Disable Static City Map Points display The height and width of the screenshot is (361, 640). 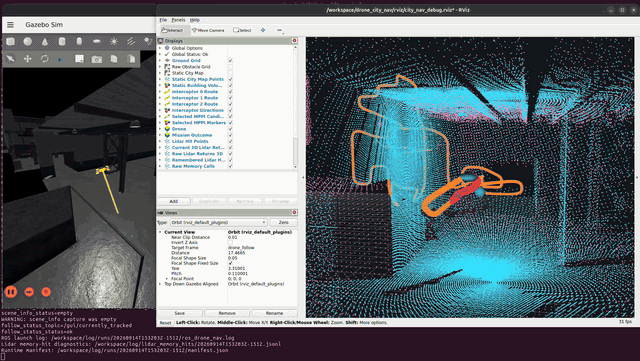(x=231, y=79)
